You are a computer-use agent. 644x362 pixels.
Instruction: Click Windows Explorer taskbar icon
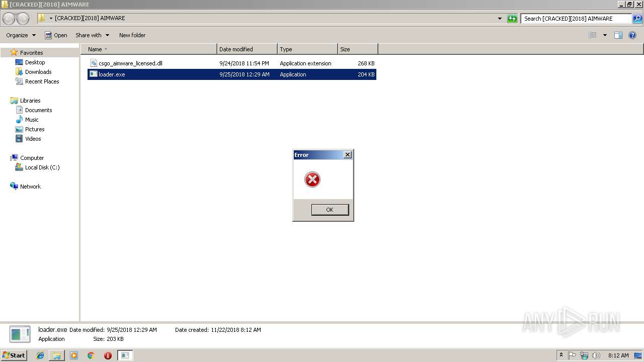tap(57, 355)
